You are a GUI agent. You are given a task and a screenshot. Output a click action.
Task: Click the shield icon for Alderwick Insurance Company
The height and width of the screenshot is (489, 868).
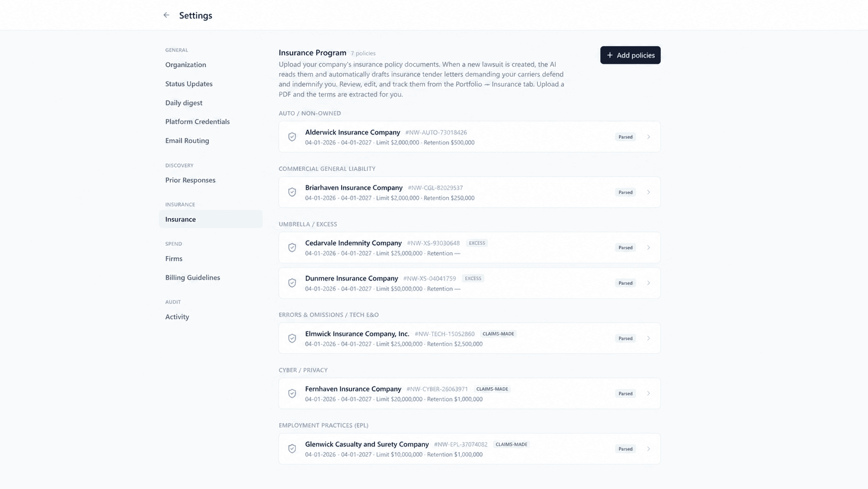click(x=292, y=137)
